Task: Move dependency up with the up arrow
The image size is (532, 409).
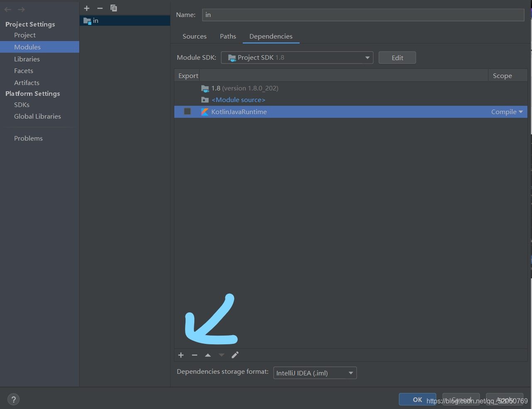Action: 208,355
